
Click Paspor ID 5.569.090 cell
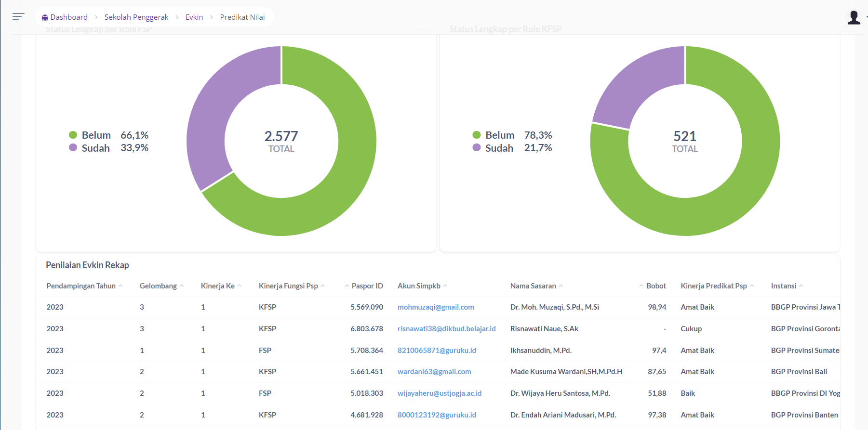(x=367, y=307)
